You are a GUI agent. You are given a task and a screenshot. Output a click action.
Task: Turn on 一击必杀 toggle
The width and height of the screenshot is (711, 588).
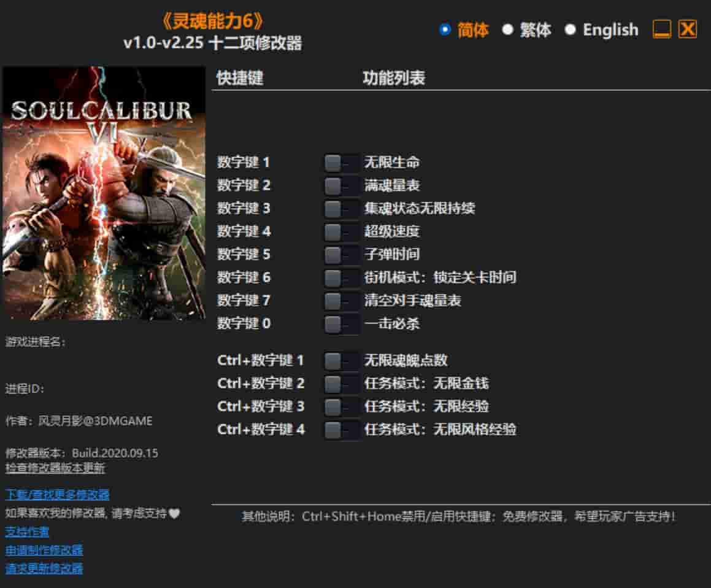click(x=341, y=323)
